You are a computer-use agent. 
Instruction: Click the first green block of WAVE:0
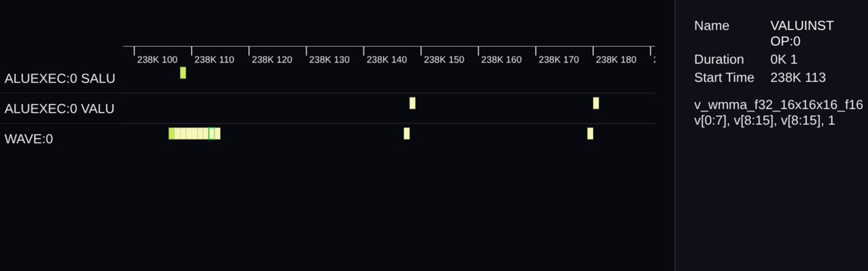(x=171, y=133)
